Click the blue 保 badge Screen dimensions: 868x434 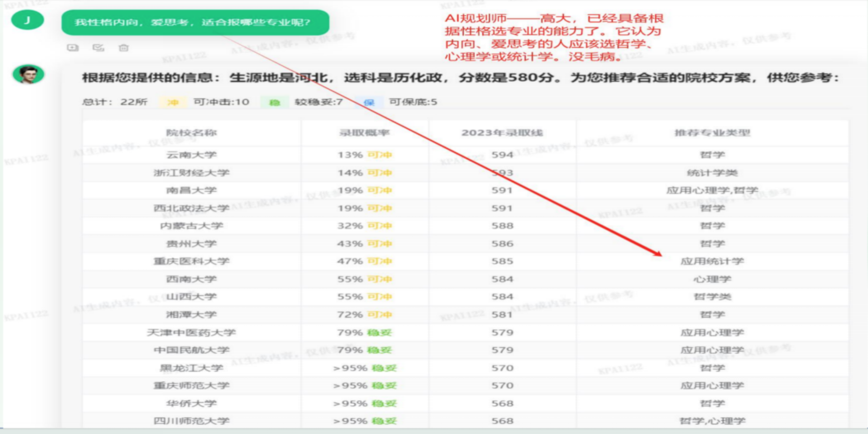(x=369, y=102)
